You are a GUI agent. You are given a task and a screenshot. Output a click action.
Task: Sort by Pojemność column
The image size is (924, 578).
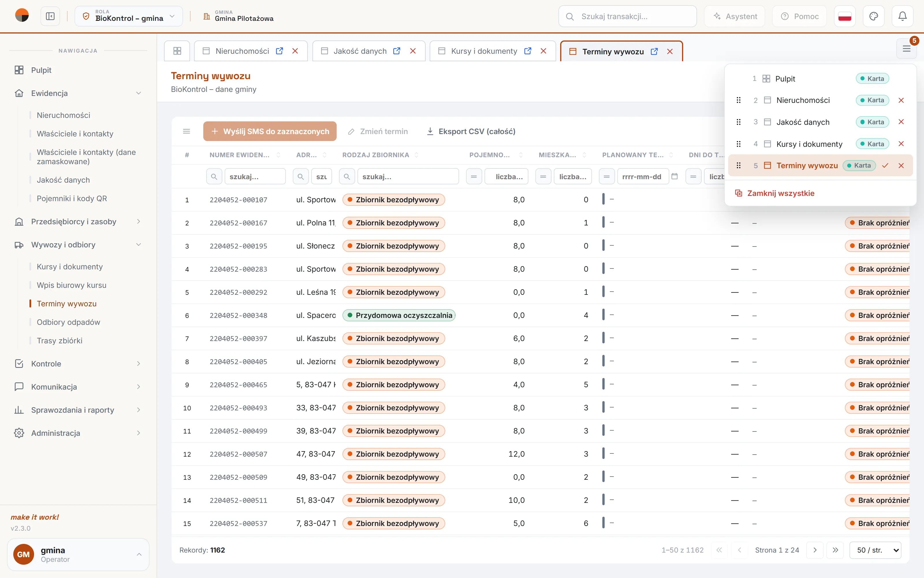(521, 155)
